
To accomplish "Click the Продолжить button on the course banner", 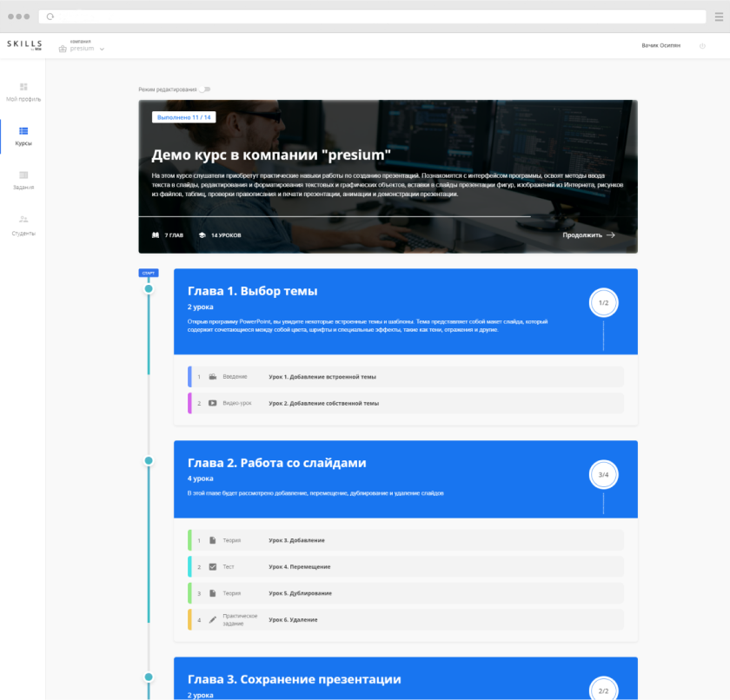I will point(588,234).
